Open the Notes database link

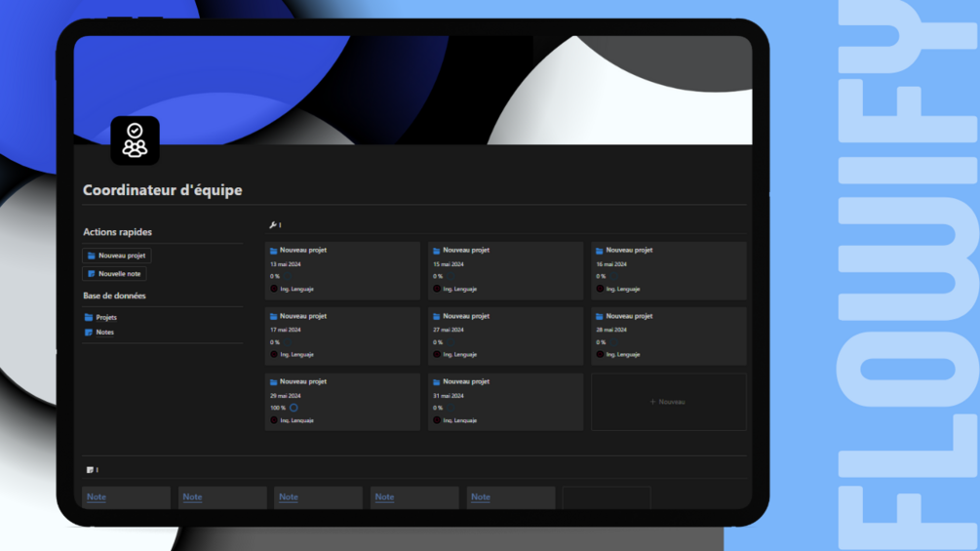click(x=105, y=333)
